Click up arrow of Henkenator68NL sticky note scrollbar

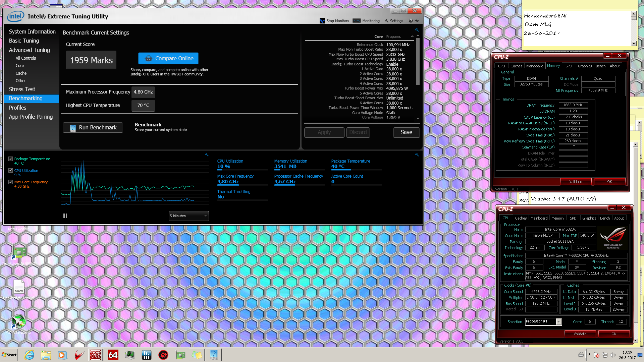click(634, 14)
